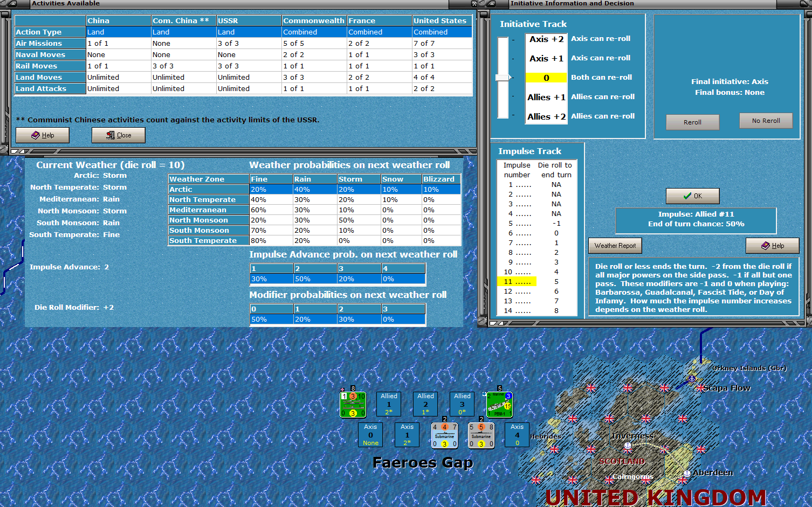Click the No Reroll button
Image resolution: width=812 pixels, height=507 pixels.
click(x=766, y=121)
